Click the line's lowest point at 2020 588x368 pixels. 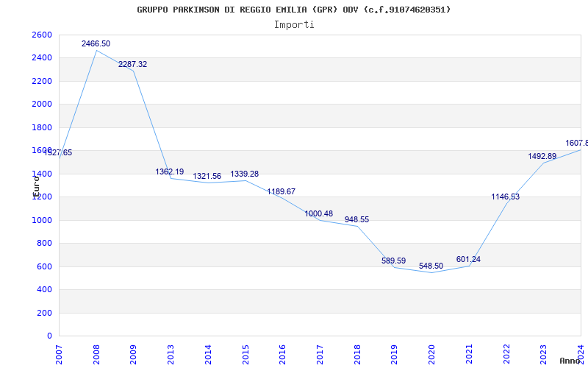coord(431,272)
